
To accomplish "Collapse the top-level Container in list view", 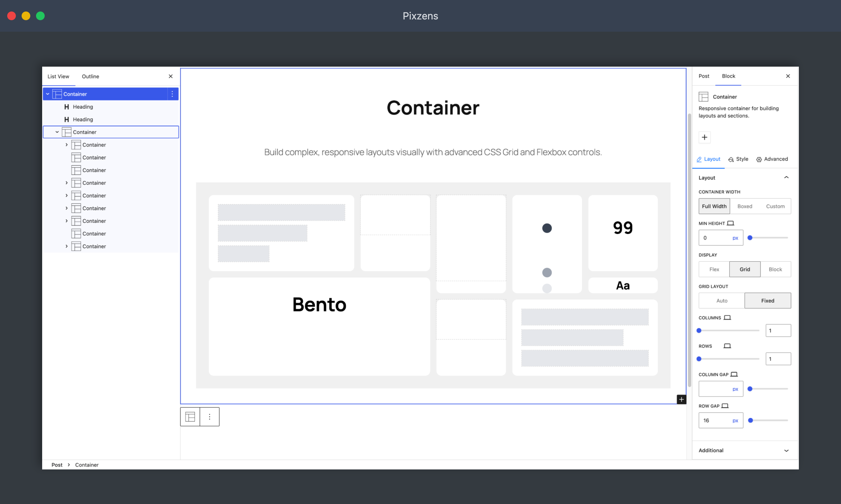I will [x=48, y=94].
